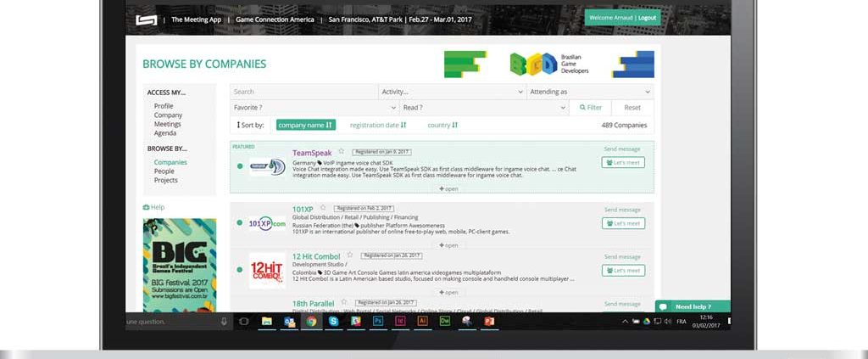This screenshot has width=868, height=359.
Task: Click the BIG festival 2017 banner
Action: 180,265
